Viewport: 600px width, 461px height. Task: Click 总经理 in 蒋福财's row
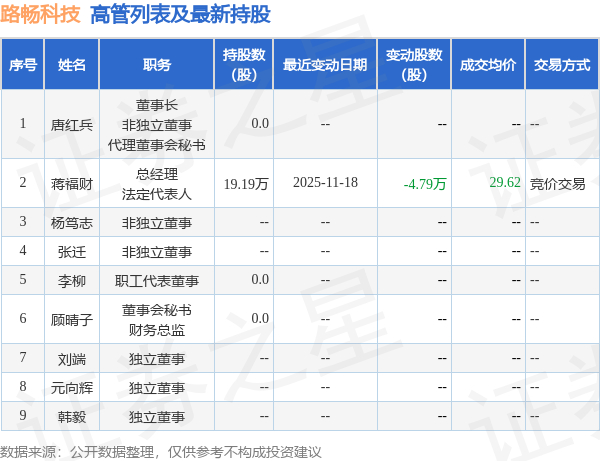pos(157,174)
